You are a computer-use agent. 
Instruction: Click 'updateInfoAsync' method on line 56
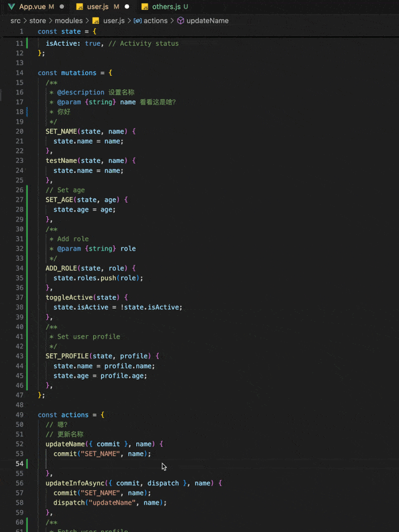75,483
